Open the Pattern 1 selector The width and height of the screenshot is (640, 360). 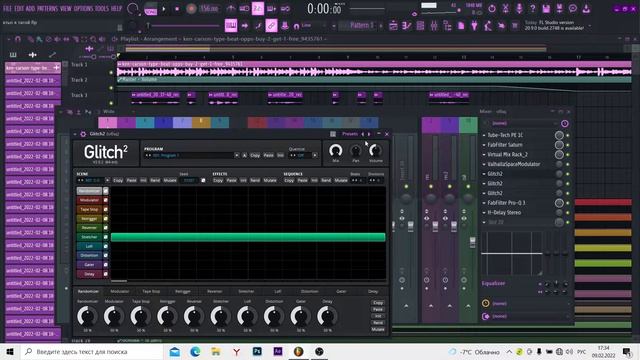tap(362, 26)
